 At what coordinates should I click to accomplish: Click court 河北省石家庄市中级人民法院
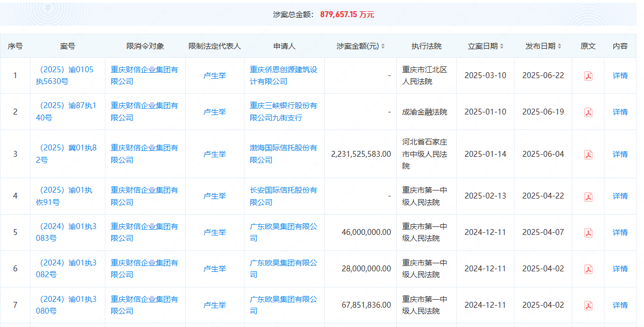click(425, 154)
